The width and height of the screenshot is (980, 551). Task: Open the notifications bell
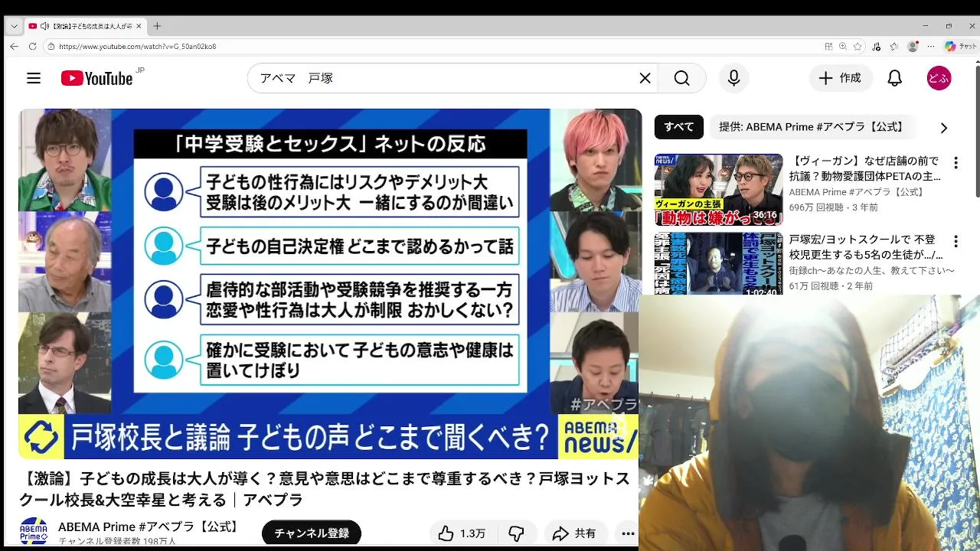pyautogui.click(x=894, y=78)
